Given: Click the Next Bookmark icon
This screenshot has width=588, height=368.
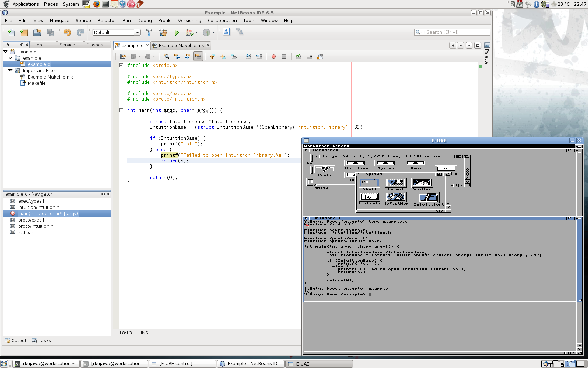Looking at the screenshot, I should pyautogui.click(x=223, y=56).
